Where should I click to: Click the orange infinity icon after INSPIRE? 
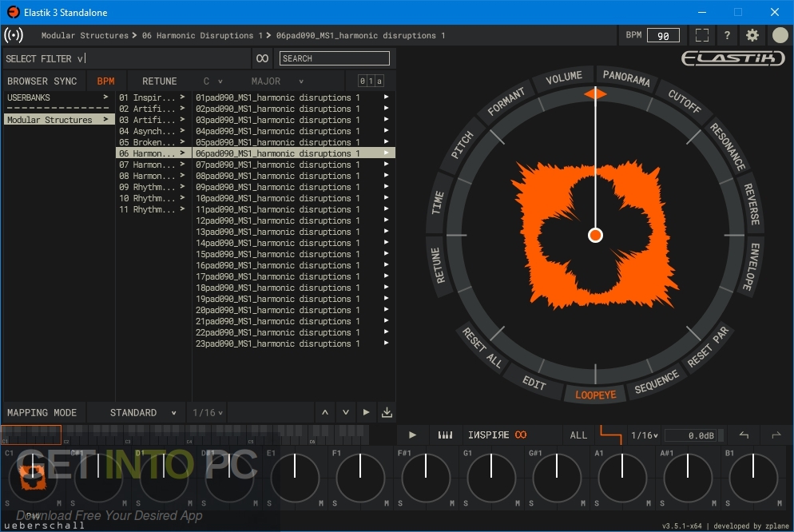[521, 435]
